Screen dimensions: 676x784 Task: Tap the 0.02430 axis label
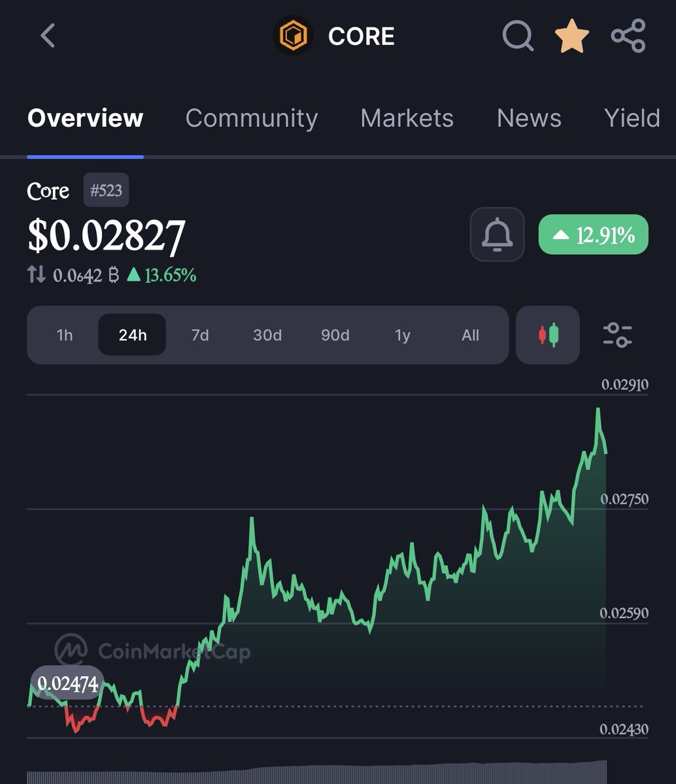pyautogui.click(x=625, y=728)
